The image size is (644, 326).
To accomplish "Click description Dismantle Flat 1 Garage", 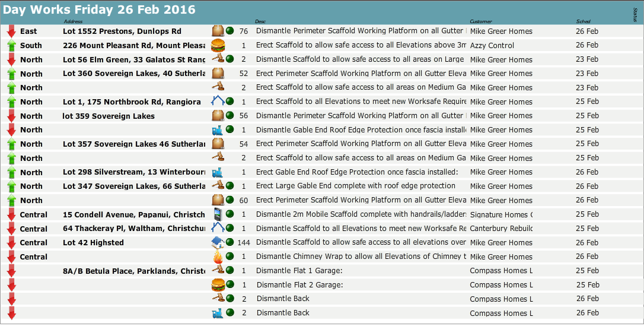I will (x=299, y=271).
